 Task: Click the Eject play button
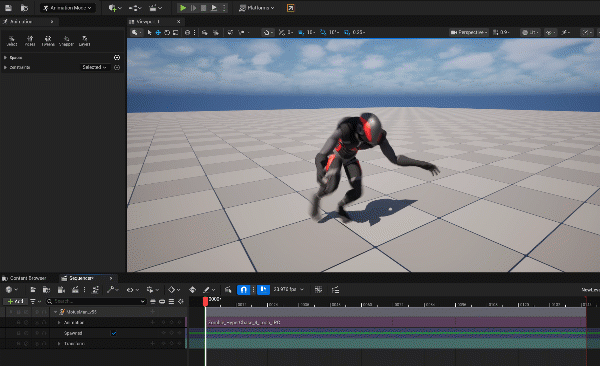(214, 8)
